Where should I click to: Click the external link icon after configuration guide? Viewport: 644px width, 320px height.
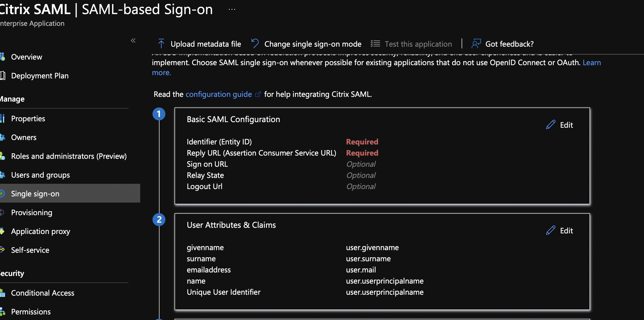tap(258, 95)
